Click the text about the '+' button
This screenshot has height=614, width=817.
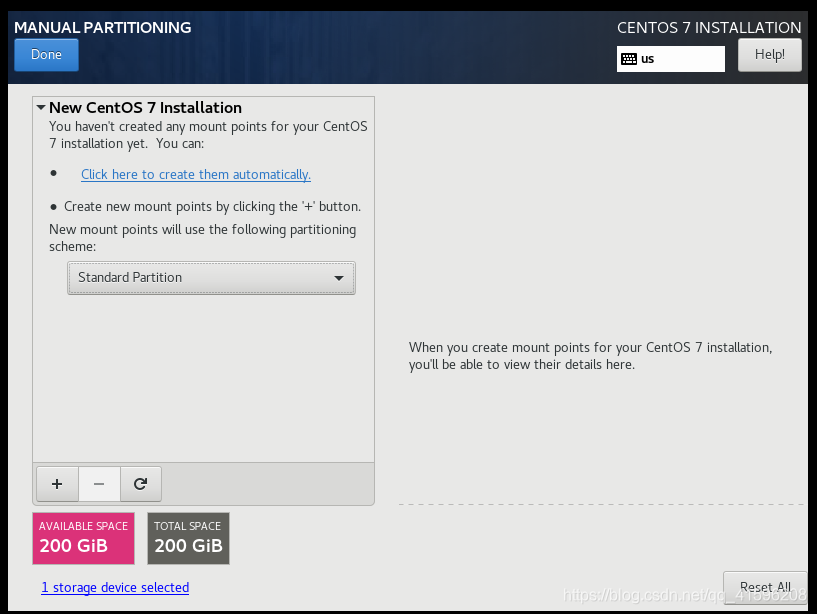[212, 206]
